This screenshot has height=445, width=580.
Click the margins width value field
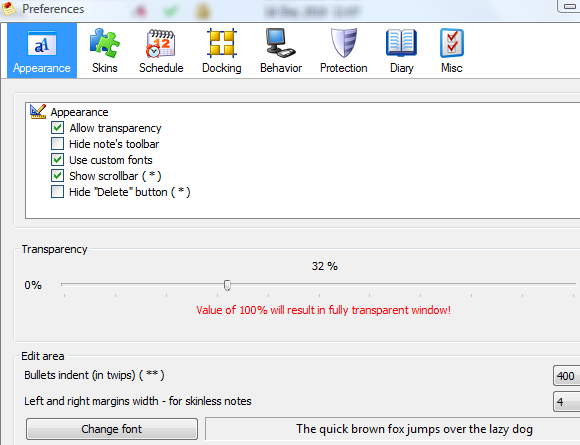(566, 402)
